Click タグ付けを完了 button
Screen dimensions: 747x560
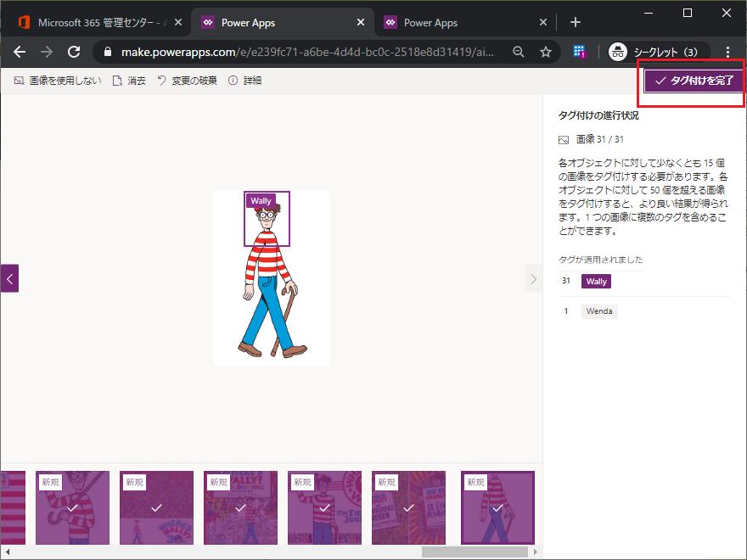pyautogui.click(x=693, y=81)
